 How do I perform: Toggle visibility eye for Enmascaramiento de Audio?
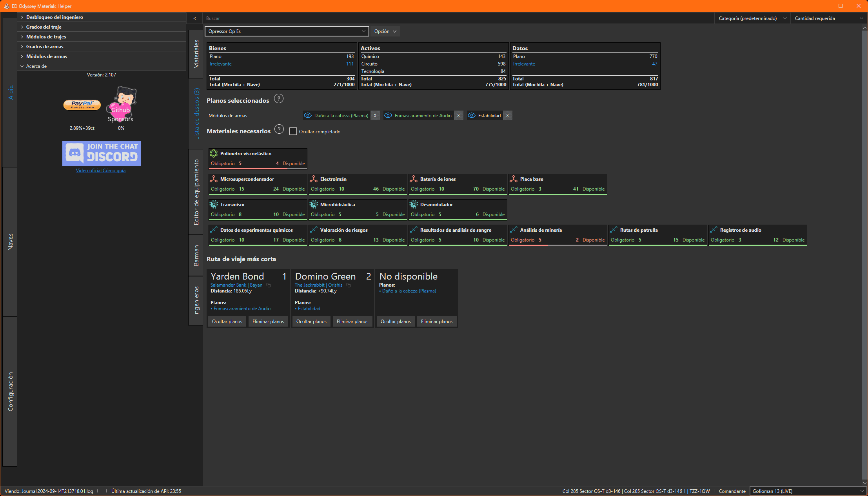pyautogui.click(x=388, y=116)
